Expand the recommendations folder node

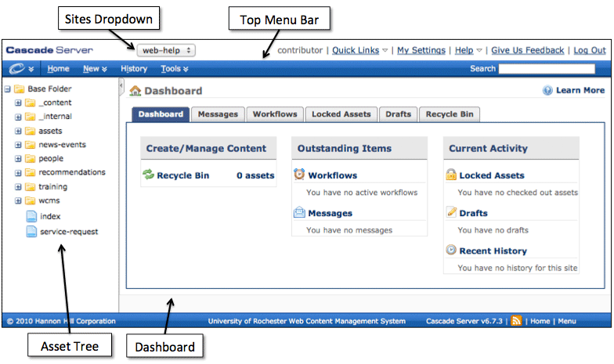(18, 173)
